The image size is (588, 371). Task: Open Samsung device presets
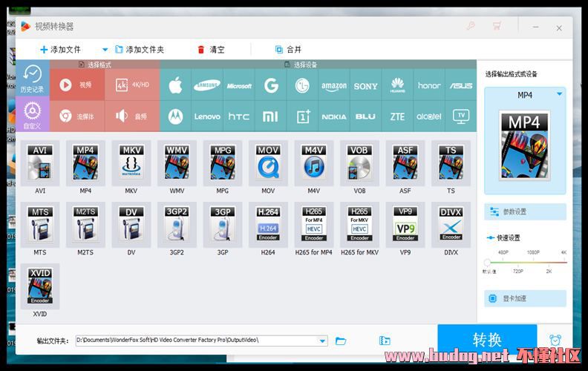coord(207,85)
